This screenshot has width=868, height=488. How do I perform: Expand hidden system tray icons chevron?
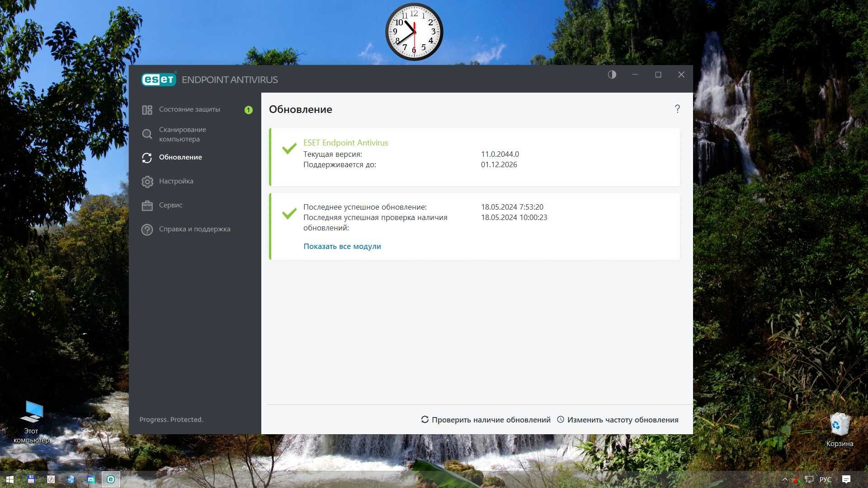pyautogui.click(x=785, y=479)
